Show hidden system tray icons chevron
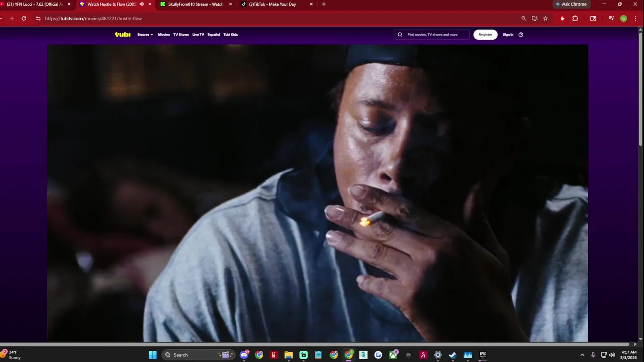The width and height of the screenshot is (644, 362). tap(582, 355)
